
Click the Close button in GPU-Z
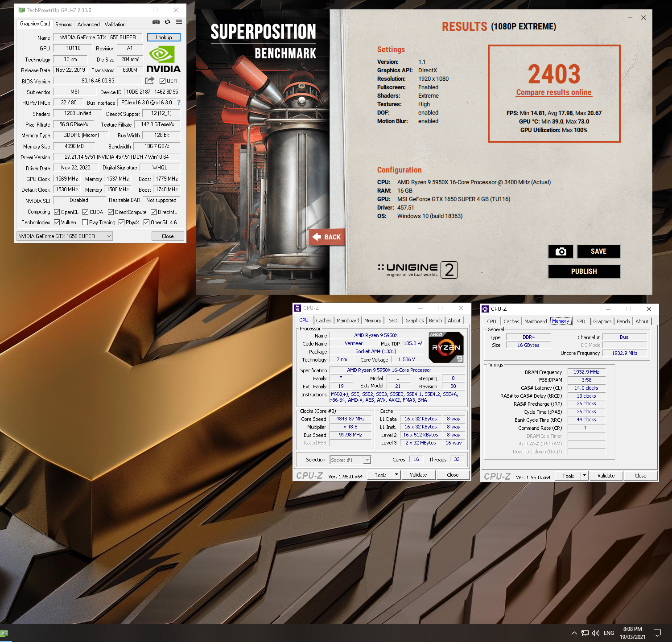[x=168, y=236]
